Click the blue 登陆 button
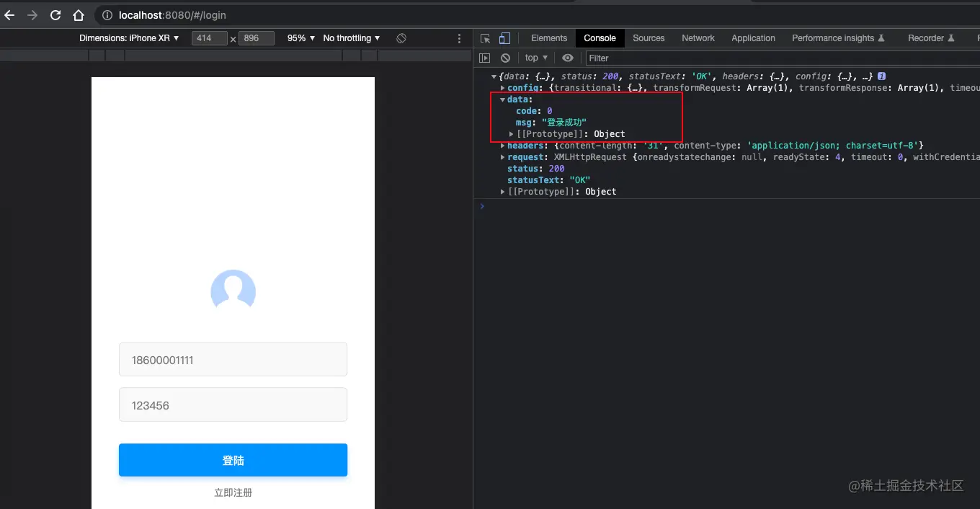980x509 pixels. 233,460
